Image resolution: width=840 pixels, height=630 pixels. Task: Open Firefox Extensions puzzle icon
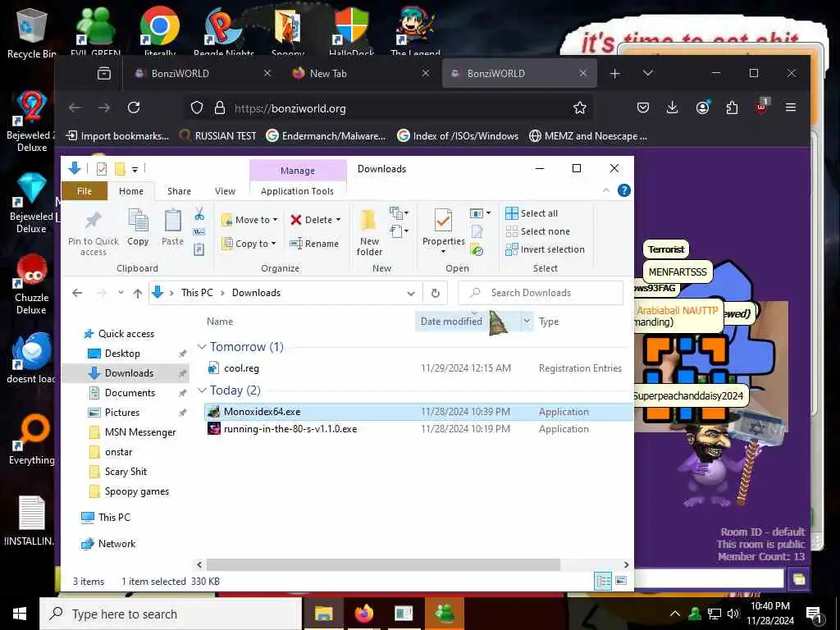[x=732, y=108]
